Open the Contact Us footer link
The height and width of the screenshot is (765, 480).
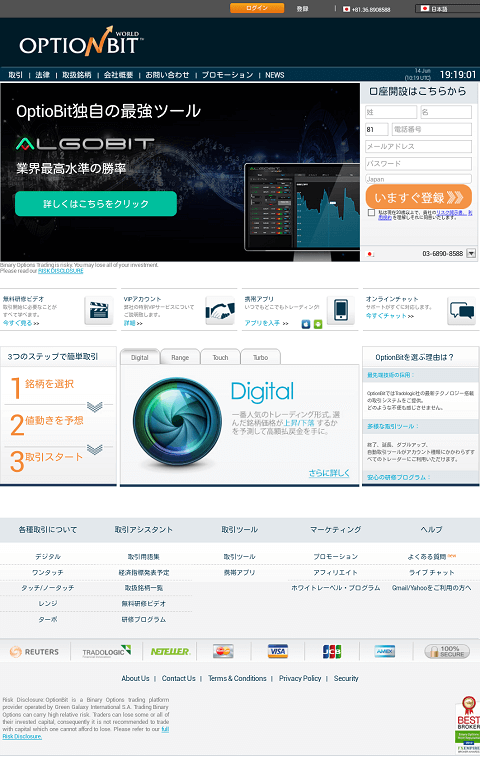tap(179, 678)
